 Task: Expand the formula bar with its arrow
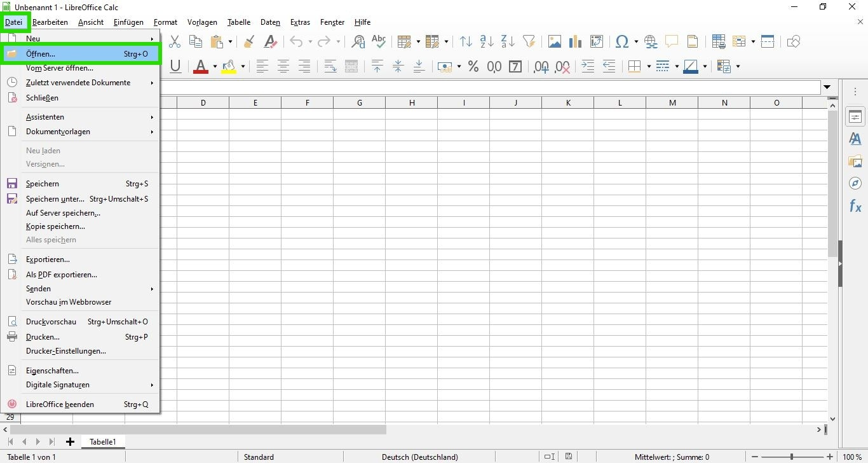[827, 87]
